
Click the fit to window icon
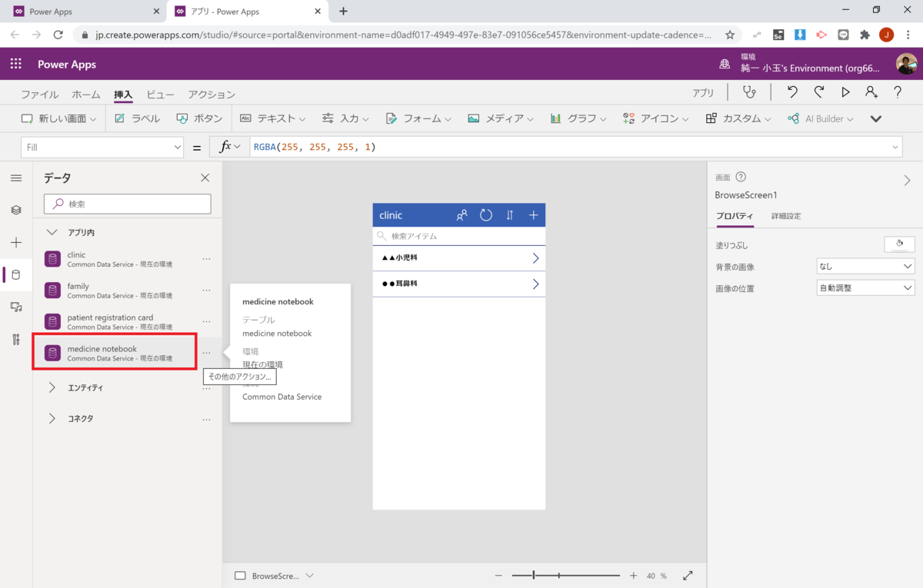pyautogui.click(x=688, y=575)
